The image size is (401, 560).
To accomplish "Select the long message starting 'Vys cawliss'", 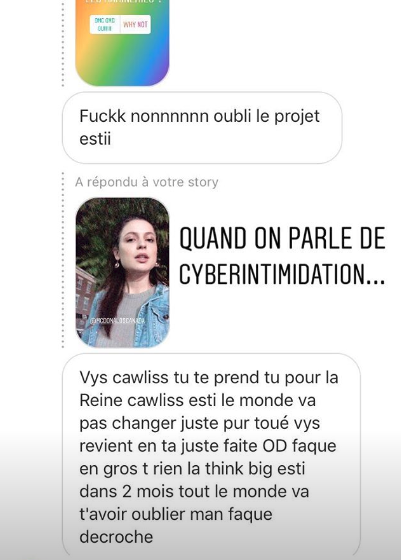I will point(211,454).
